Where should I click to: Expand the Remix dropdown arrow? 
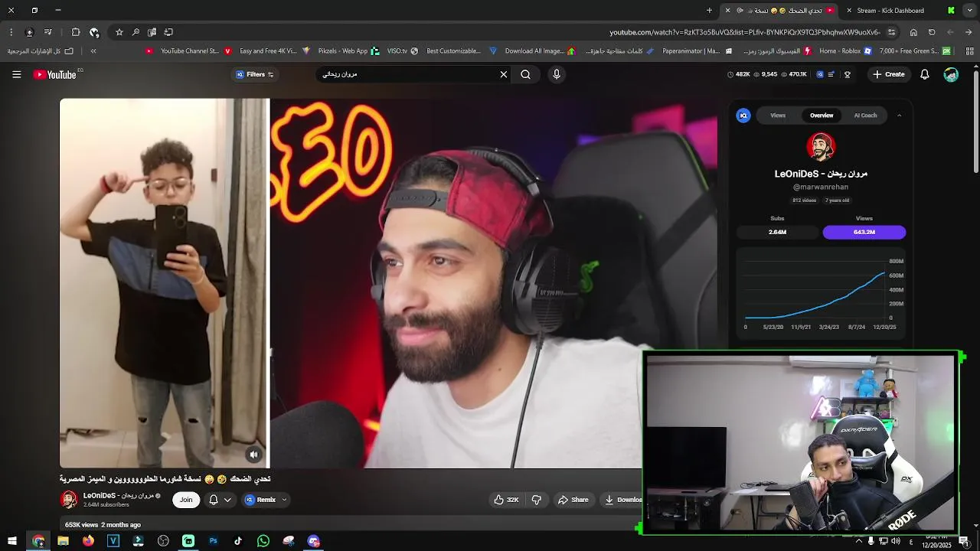point(284,500)
